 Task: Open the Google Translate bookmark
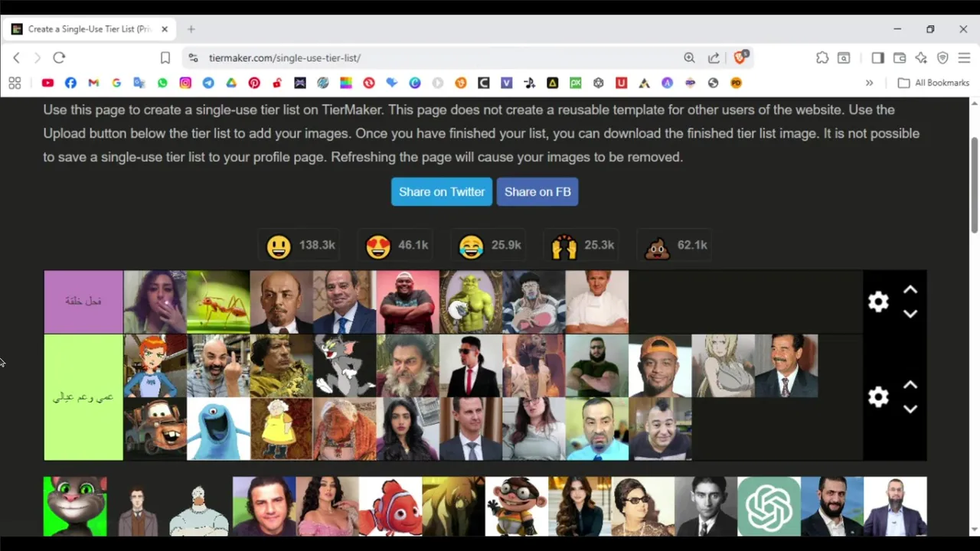(139, 83)
